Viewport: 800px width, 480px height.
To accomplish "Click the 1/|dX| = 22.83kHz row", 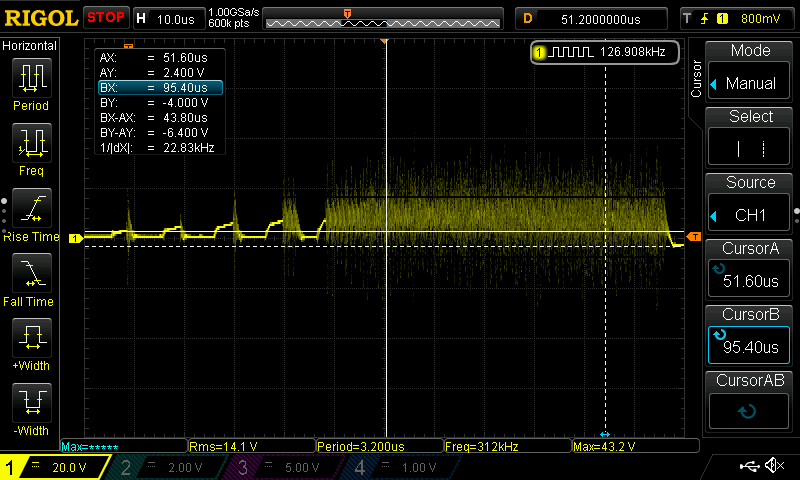I will tap(160, 148).
